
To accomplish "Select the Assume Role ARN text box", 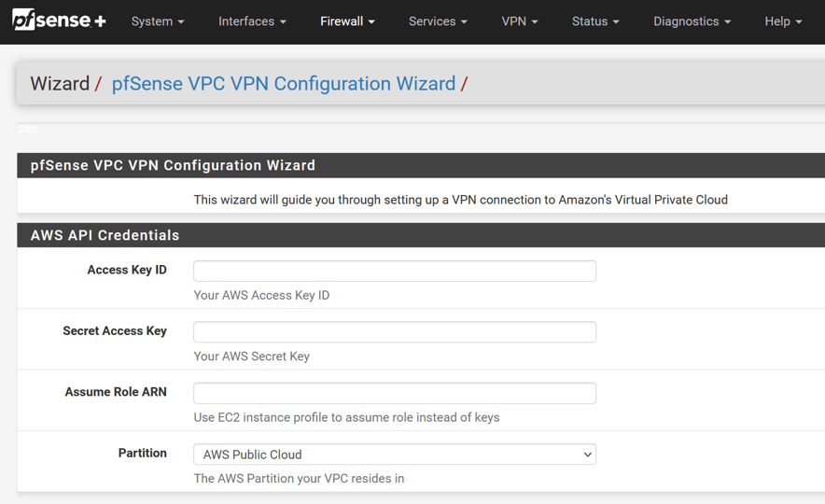I will point(395,393).
